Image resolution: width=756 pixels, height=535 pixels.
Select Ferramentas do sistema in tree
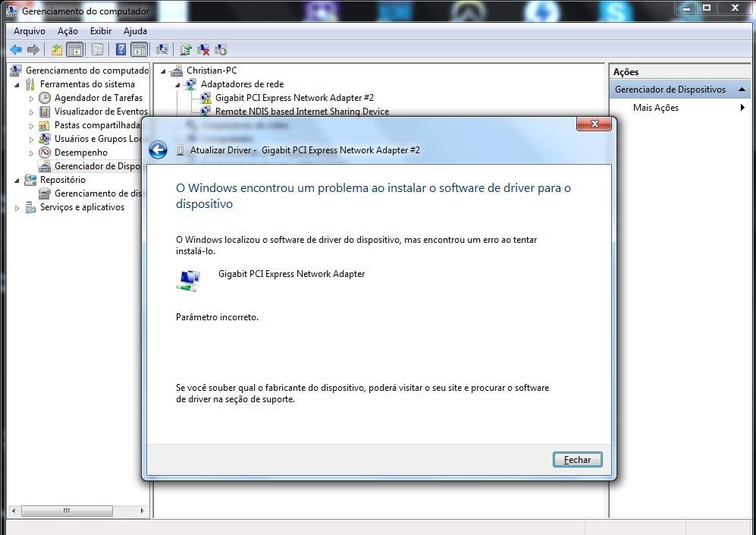87,84
